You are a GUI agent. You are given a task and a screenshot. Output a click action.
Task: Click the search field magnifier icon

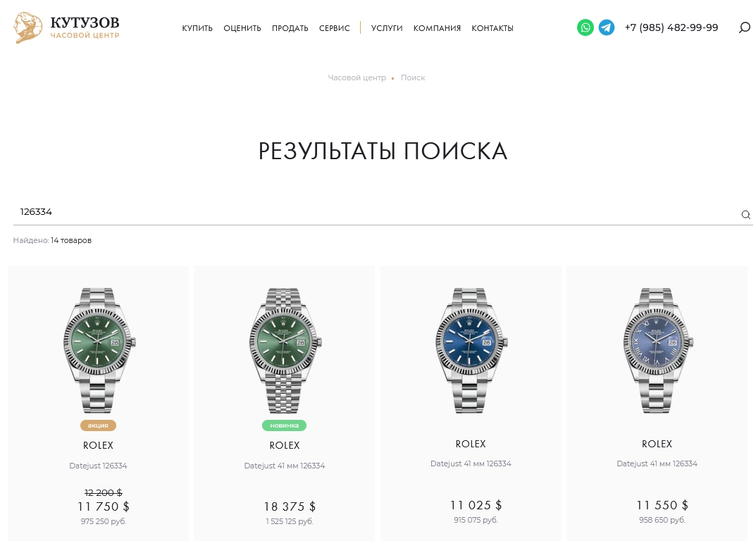[745, 215]
